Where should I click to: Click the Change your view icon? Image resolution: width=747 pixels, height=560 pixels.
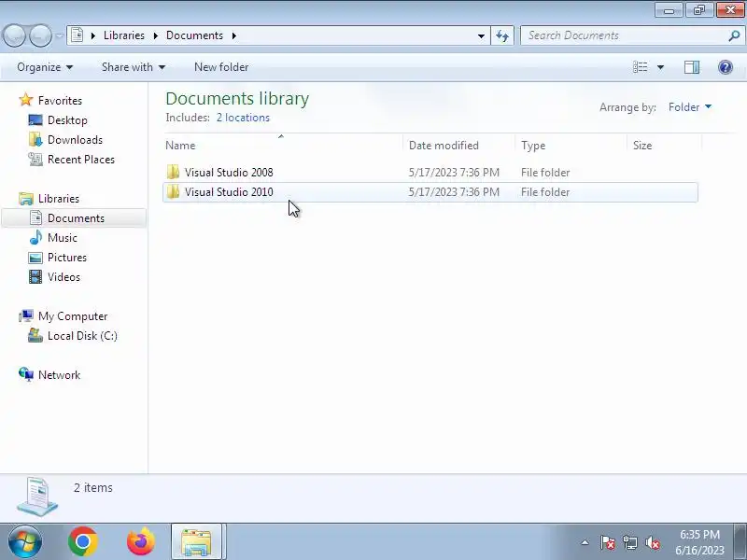click(640, 67)
